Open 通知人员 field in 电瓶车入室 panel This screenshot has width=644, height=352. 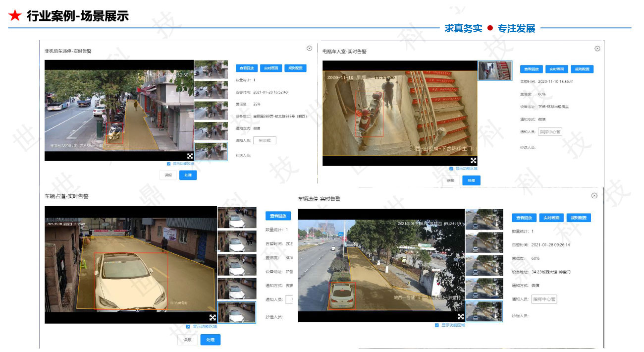tap(549, 132)
